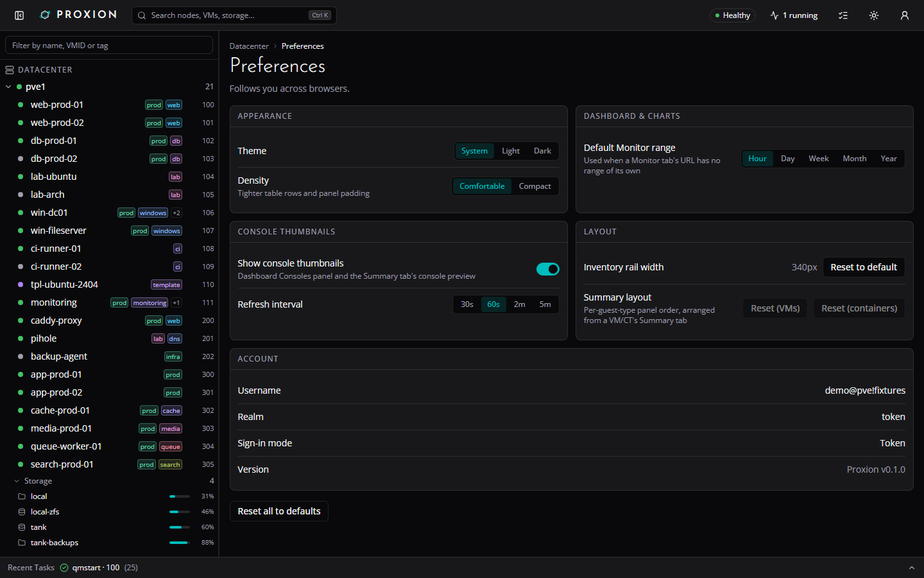Screen dimensions: 924x578
Task: Click the +1 tags badge on monitoring
Action: (176, 303)
